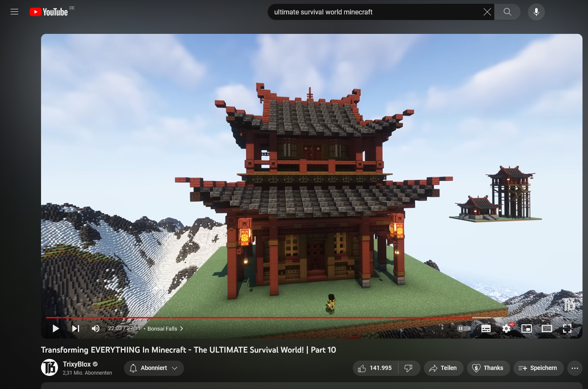Viewport: 588px width, 389px height.
Task: Enter fullscreen mode
Action: tap(567, 328)
